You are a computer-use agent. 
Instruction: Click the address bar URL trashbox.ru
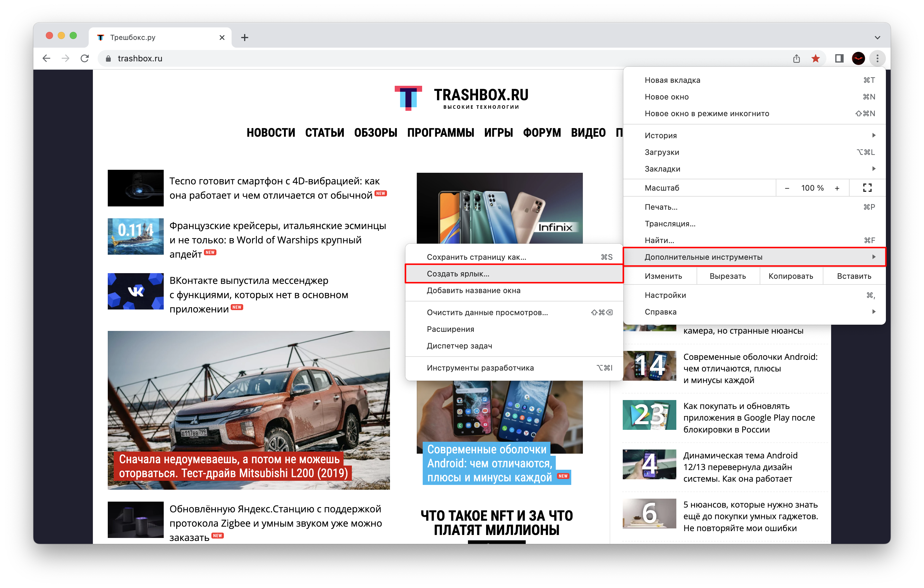(140, 58)
